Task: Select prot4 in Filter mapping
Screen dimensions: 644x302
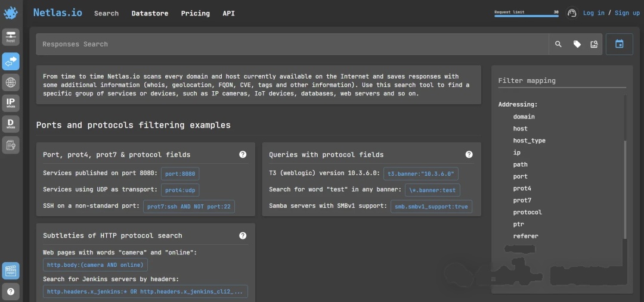Action: click(x=522, y=188)
